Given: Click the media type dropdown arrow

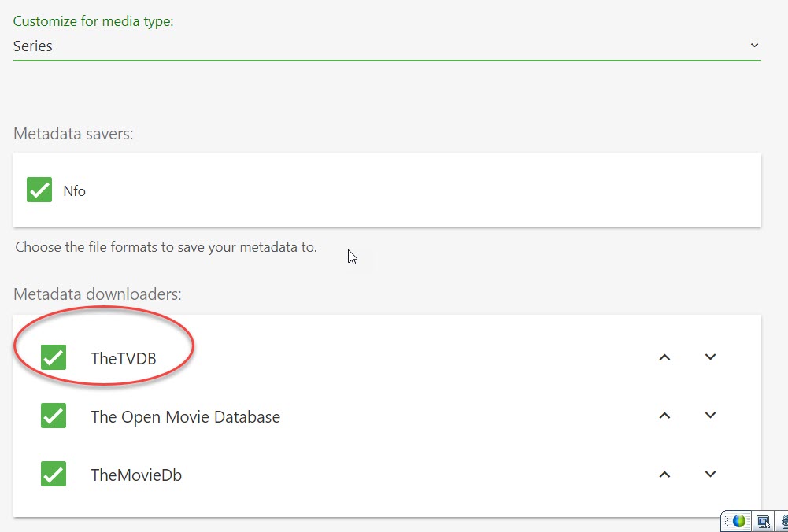Looking at the screenshot, I should click(x=754, y=46).
